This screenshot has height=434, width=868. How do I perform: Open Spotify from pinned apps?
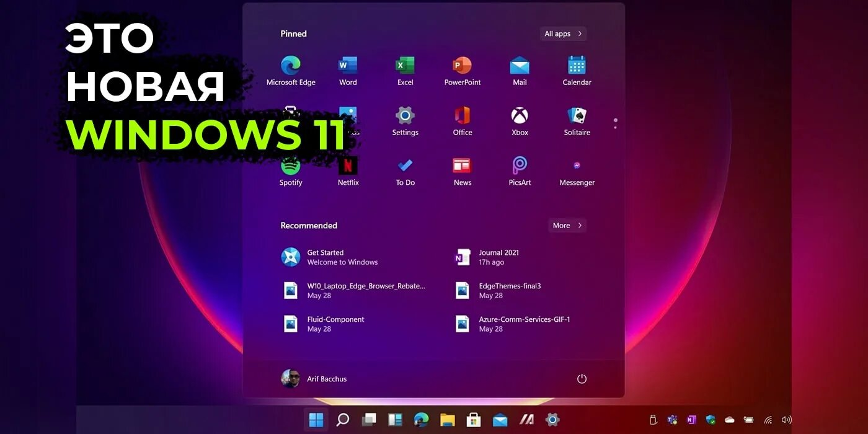click(x=291, y=171)
